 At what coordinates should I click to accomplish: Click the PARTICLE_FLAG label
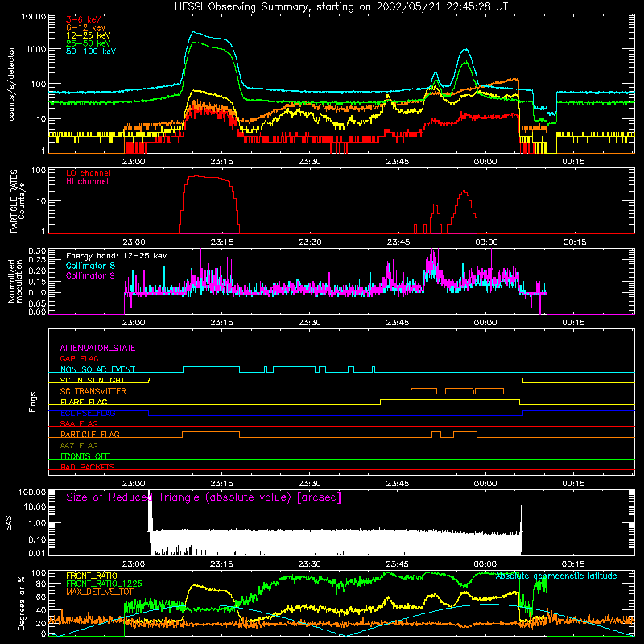coord(90,434)
